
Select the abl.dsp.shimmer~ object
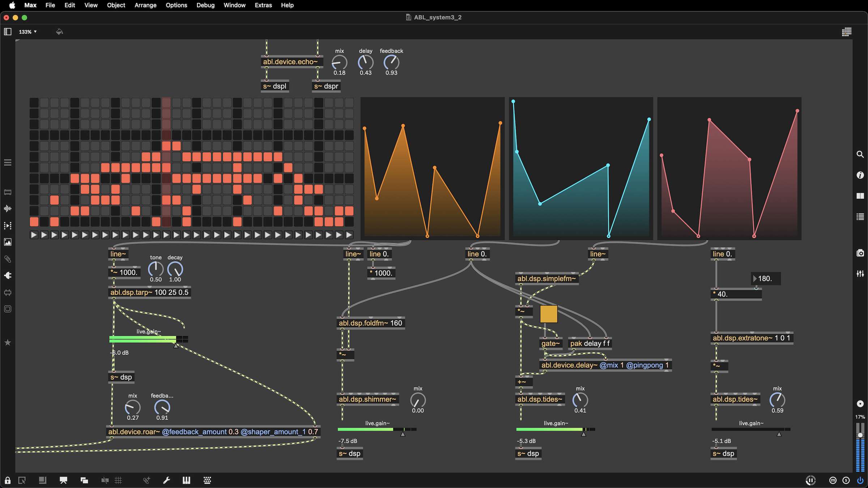tap(368, 399)
